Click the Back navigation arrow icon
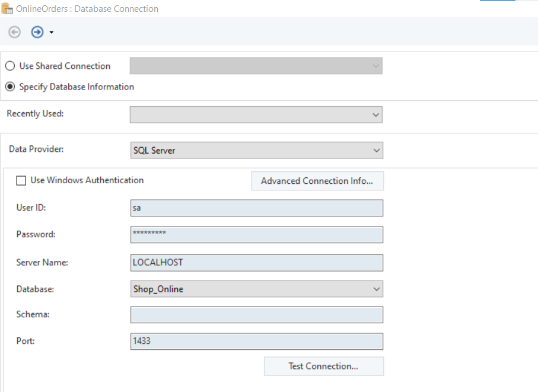538x392 pixels. [14, 32]
